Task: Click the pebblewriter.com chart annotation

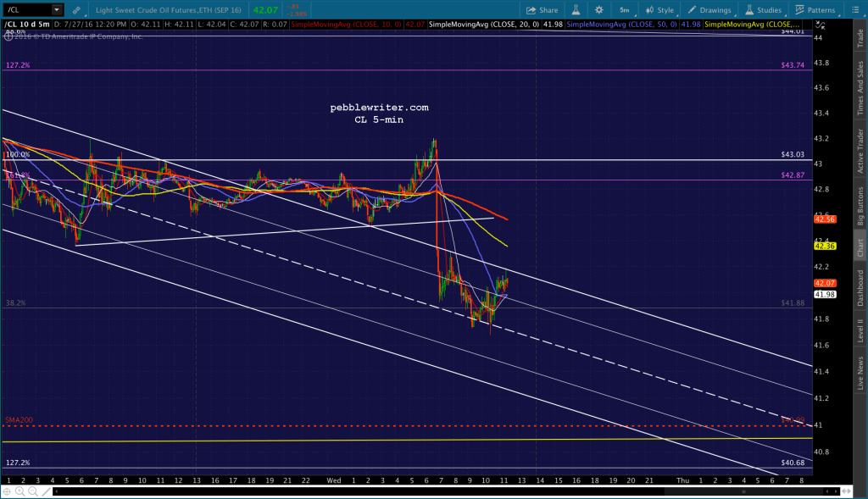Action: point(379,108)
